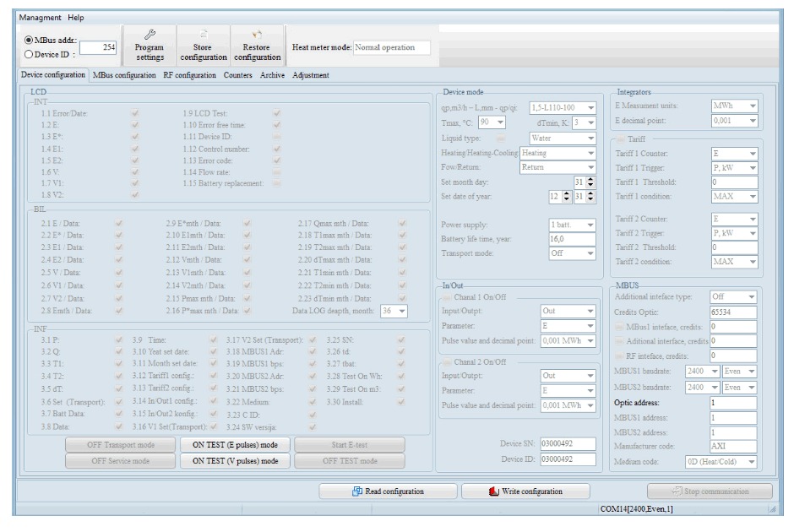Click the Store configuration icon
This screenshot has width=794, height=532.
(x=204, y=35)
